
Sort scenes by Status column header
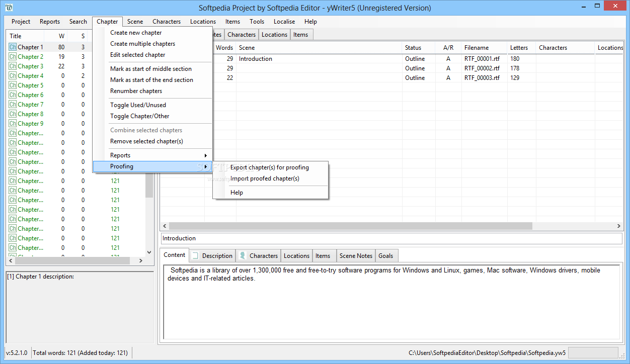(419, 48)
